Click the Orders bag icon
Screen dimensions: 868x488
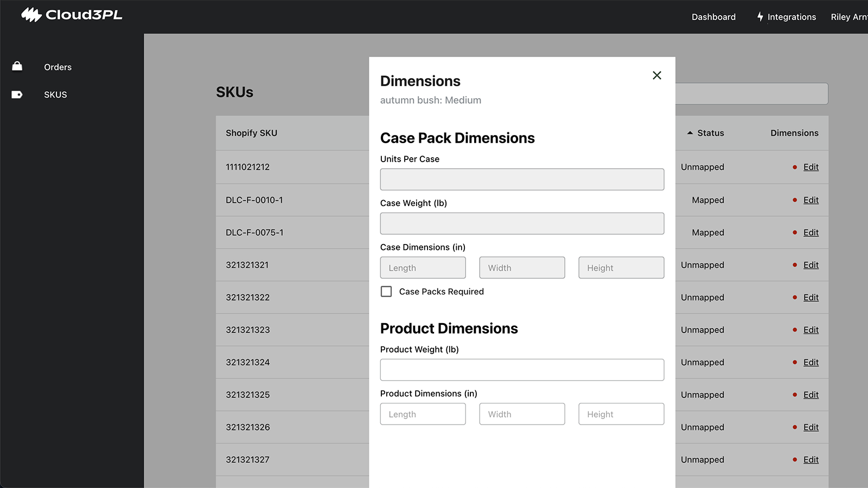pos(17,66)
